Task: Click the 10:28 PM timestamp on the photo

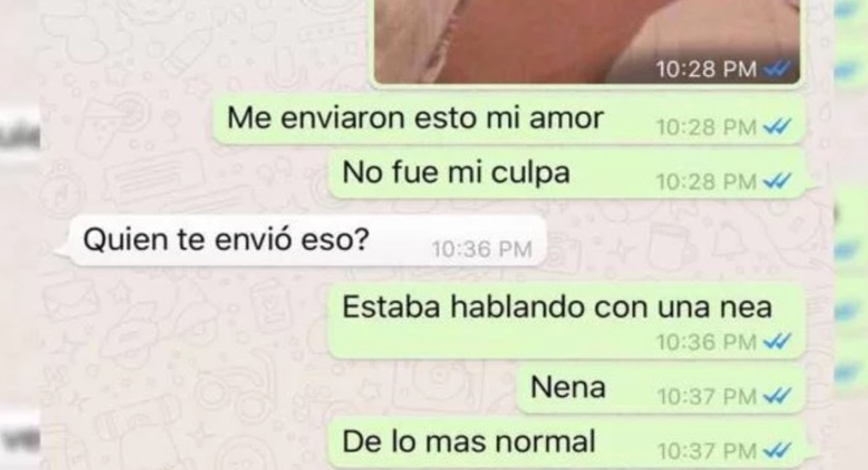Action: tap(707, 69)
